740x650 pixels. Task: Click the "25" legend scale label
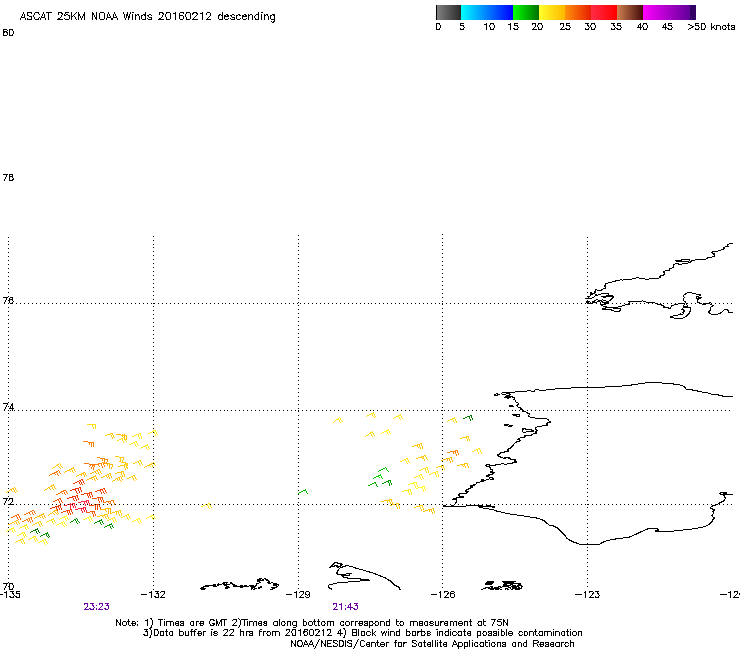(x=565, y=27)
